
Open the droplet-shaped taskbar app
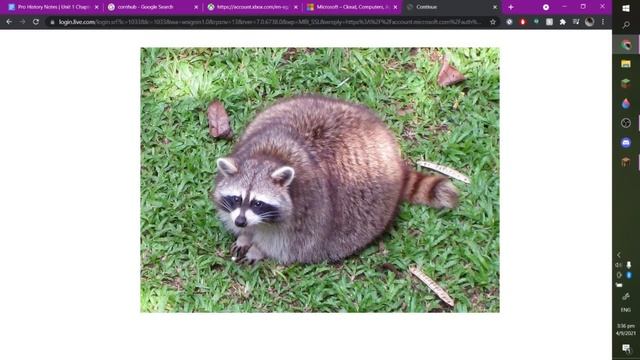[626, 103]
